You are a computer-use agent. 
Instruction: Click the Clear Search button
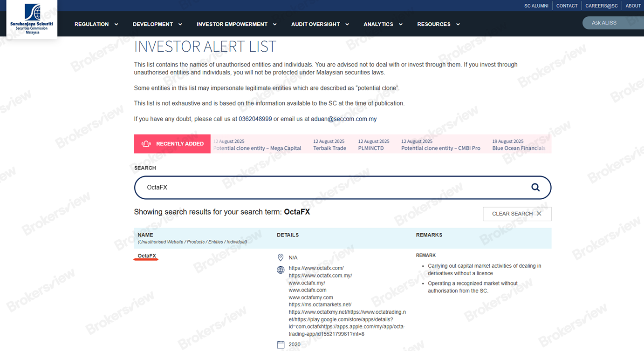[517, 214]
